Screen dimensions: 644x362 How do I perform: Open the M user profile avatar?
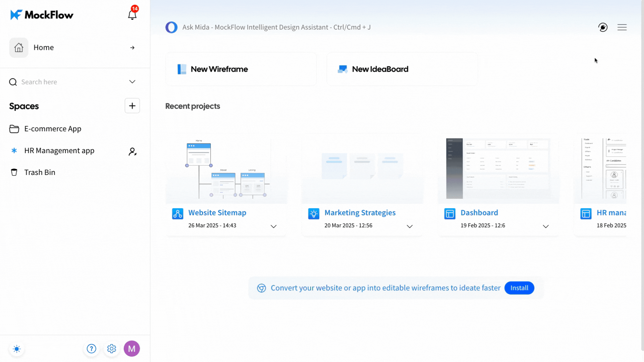click(132, 349)
